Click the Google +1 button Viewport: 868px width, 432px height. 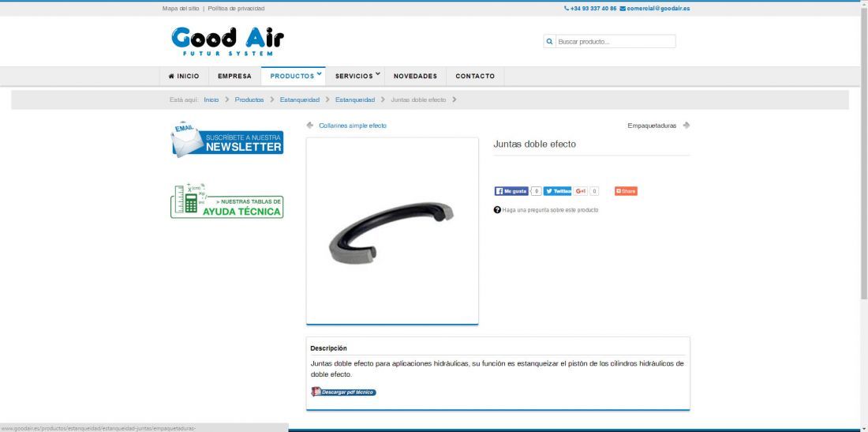(x=580, y=191)
